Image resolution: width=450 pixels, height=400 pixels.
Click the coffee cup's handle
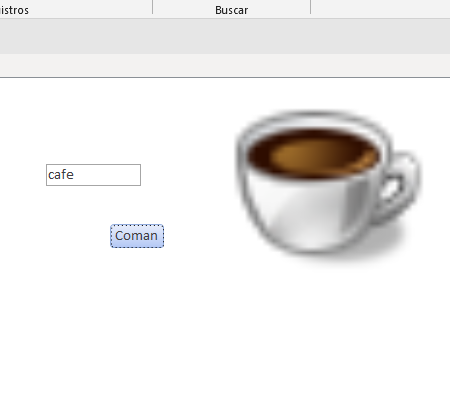point(402,187)
